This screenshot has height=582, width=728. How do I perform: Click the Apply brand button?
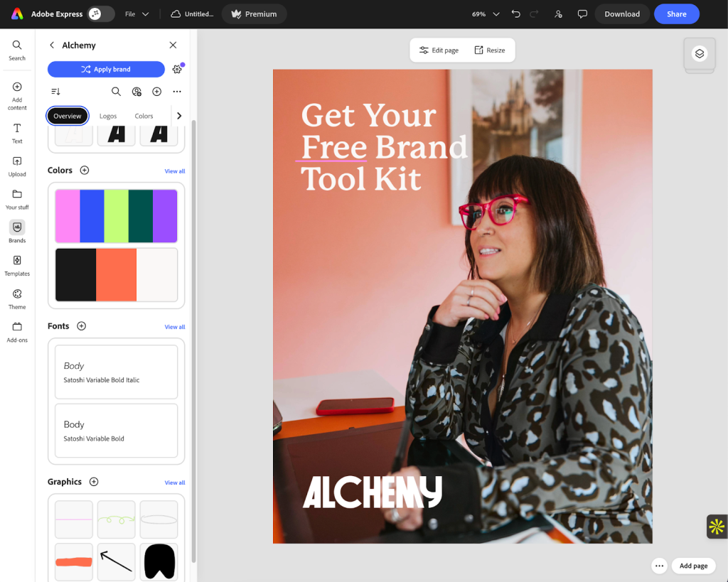click(106, 69)
